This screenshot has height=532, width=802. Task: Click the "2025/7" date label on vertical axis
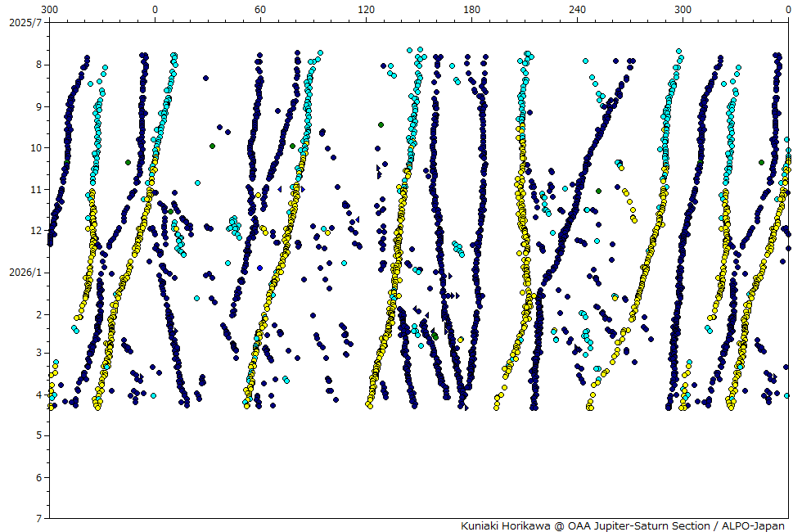(23, 23)
